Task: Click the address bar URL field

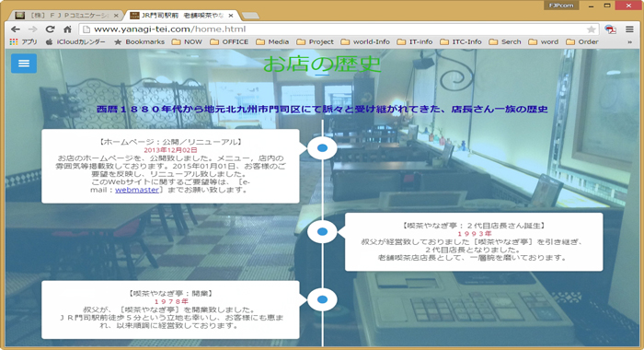Action: (333, 29)
